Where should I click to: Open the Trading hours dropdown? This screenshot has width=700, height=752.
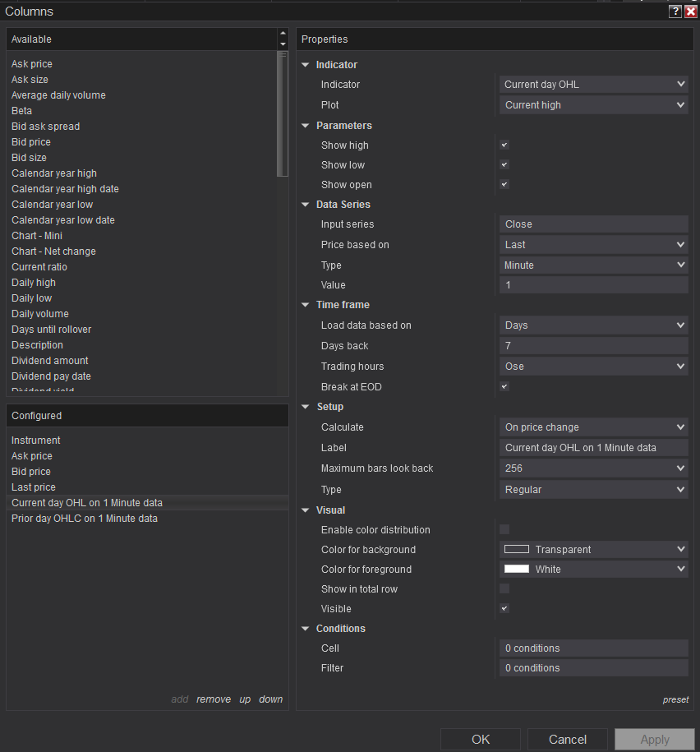(x=593, y=367)
